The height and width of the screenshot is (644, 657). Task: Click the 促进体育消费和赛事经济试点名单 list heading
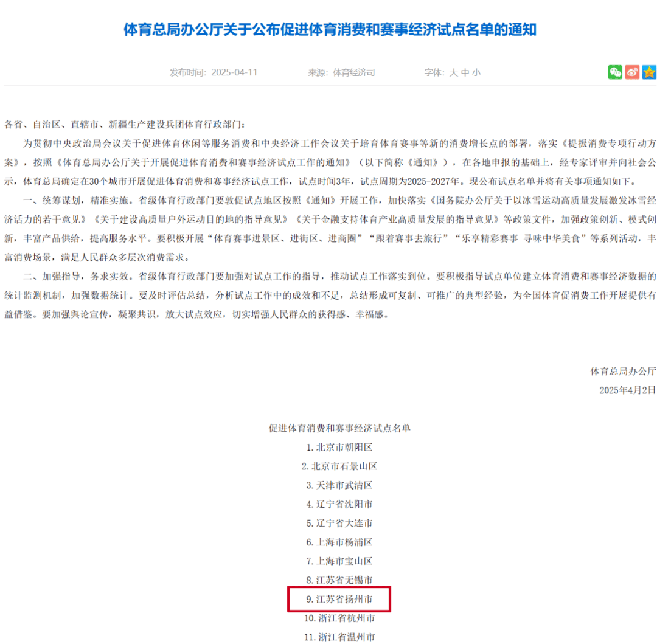click(x=339, y=428)
